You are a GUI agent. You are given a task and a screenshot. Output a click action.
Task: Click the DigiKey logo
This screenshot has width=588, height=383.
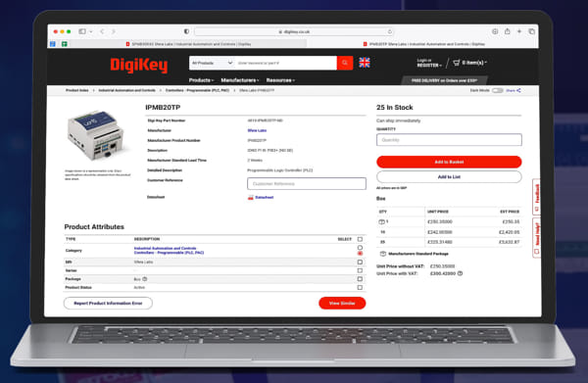pyautogui.click(x=139, y=65)
